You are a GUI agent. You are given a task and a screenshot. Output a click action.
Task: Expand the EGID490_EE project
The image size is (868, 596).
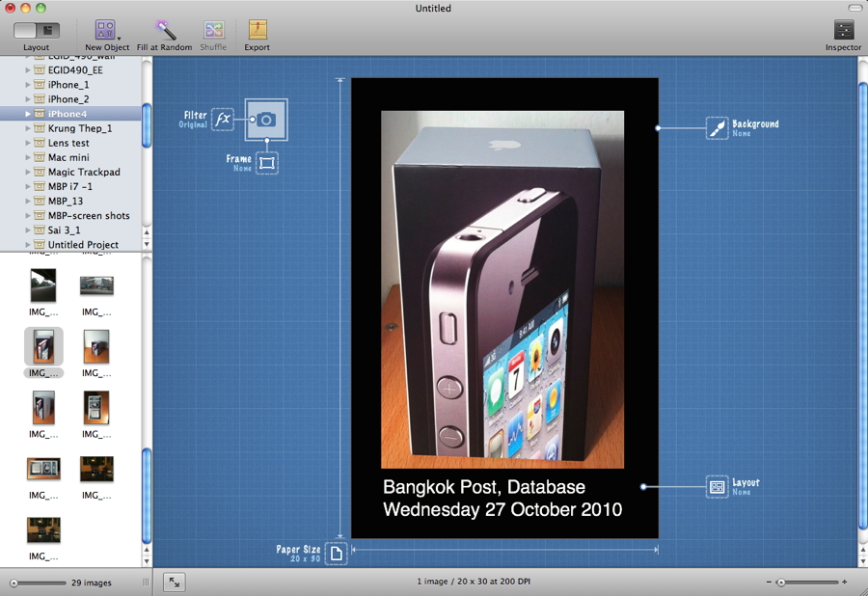pos(28,70)
